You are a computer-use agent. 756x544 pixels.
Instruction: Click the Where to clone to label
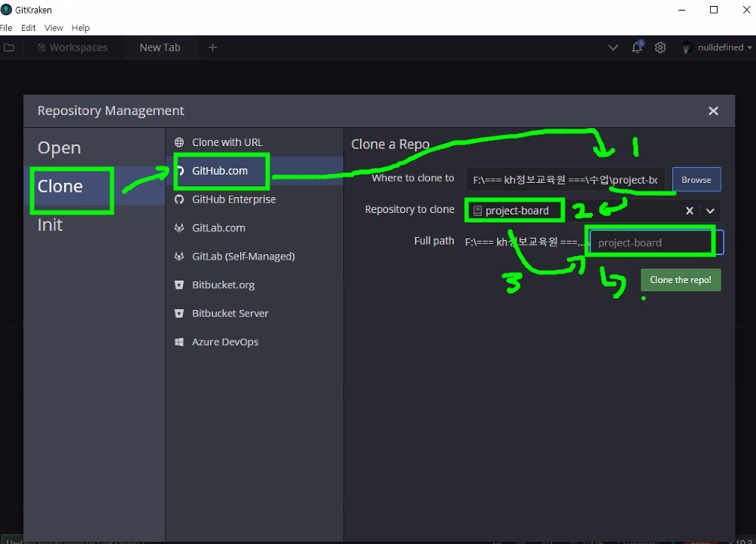[413, 178]
